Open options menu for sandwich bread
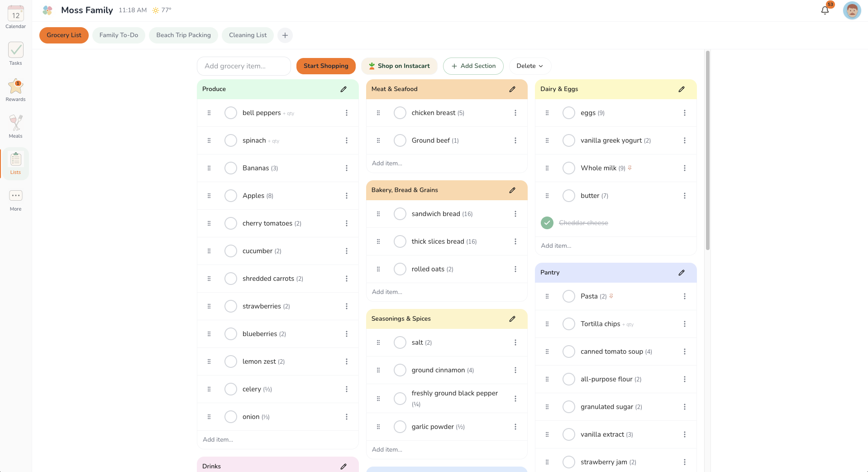Image resolution: width=868 pixels, height=472 pixels. pyautogui.click(x=515, y=214)
